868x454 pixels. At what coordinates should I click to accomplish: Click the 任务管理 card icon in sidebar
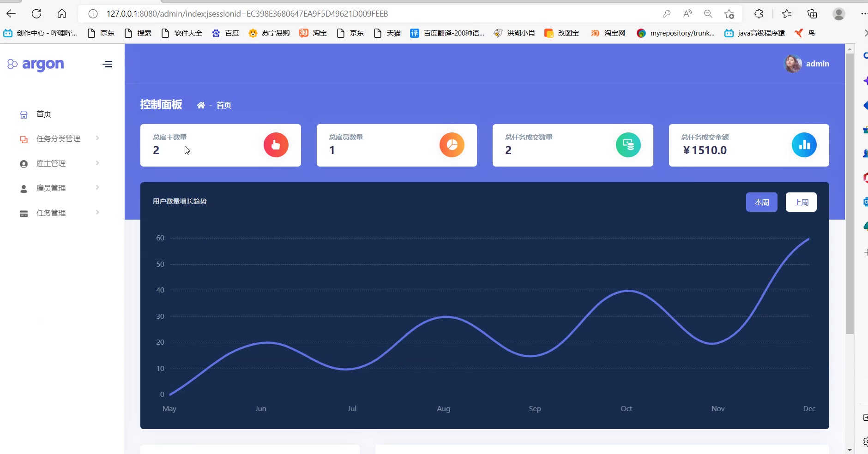click(24, 213)
